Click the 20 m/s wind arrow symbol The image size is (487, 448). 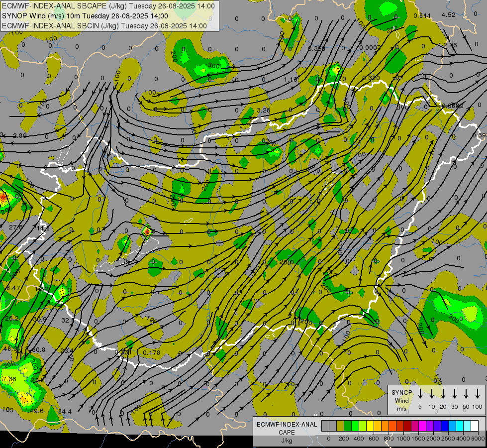(x=443, y=393)
